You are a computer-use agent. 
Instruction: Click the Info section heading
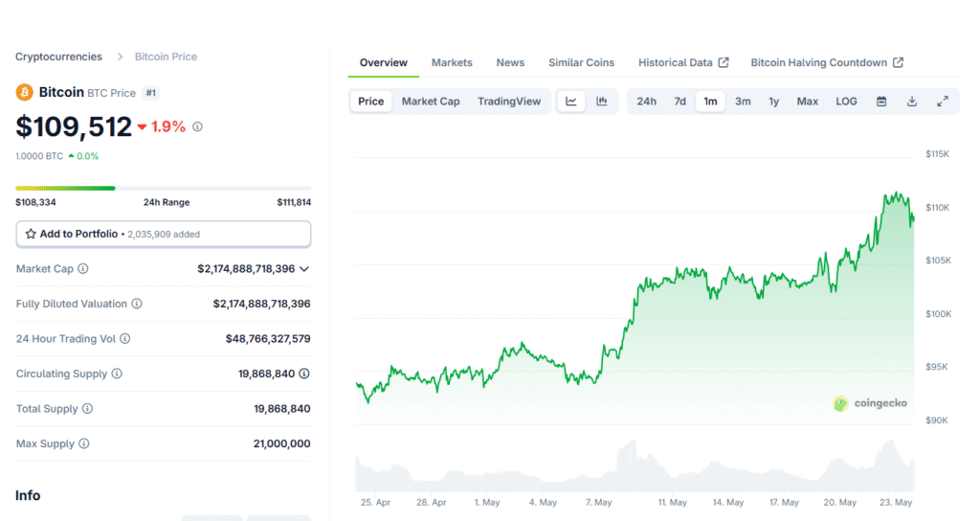coord(28,495)
